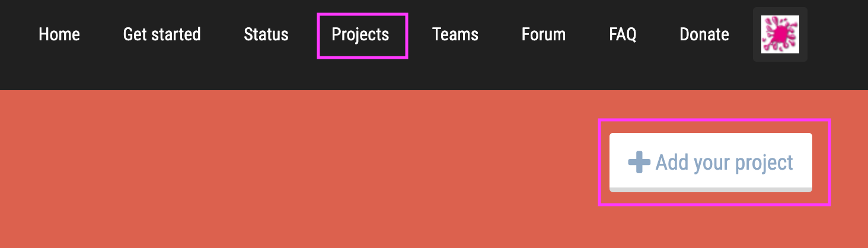Screen dimensions: 868x248
Task: Click the plus icon beside Add your project
Action: tap(639, 162)
